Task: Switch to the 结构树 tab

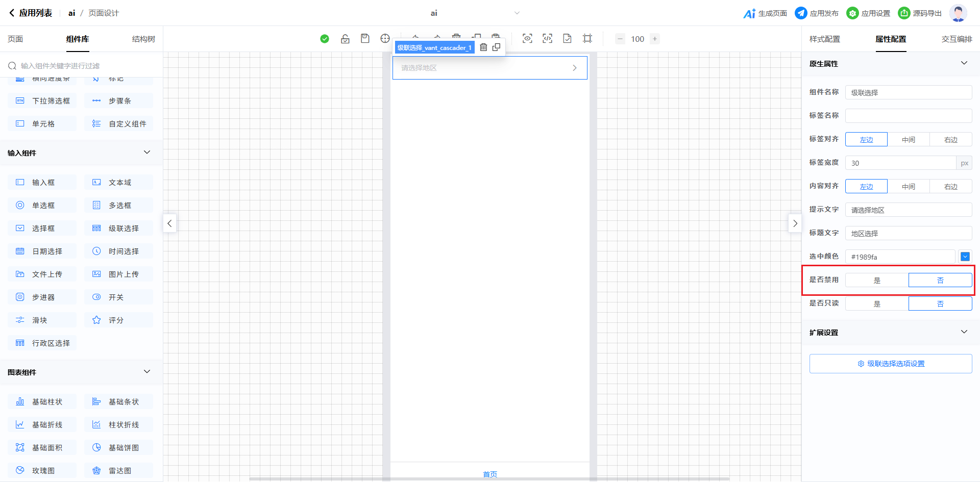Action: [143, 39]
